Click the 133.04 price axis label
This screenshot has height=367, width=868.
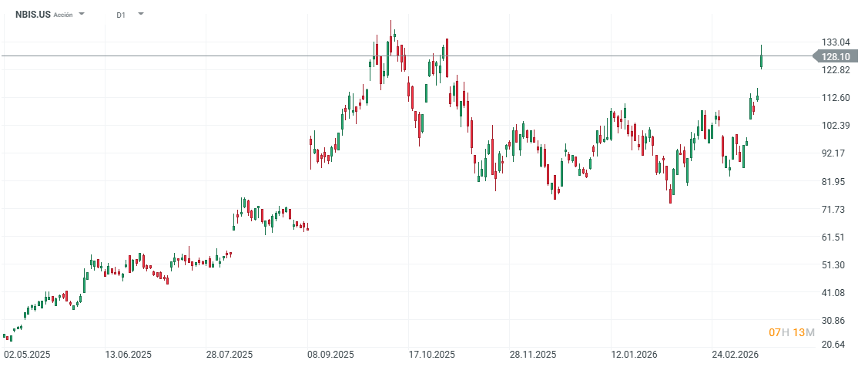coord(836,42)
